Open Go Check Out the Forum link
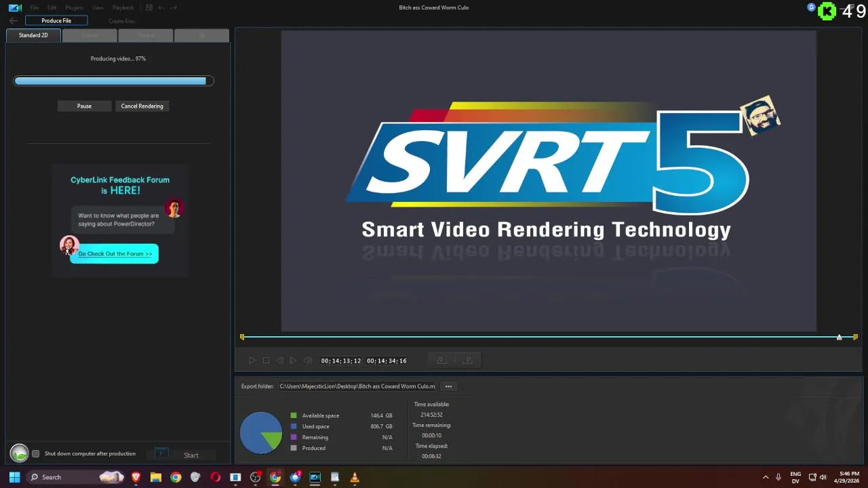This screenshot has height=488, width=868. (115, 253)
